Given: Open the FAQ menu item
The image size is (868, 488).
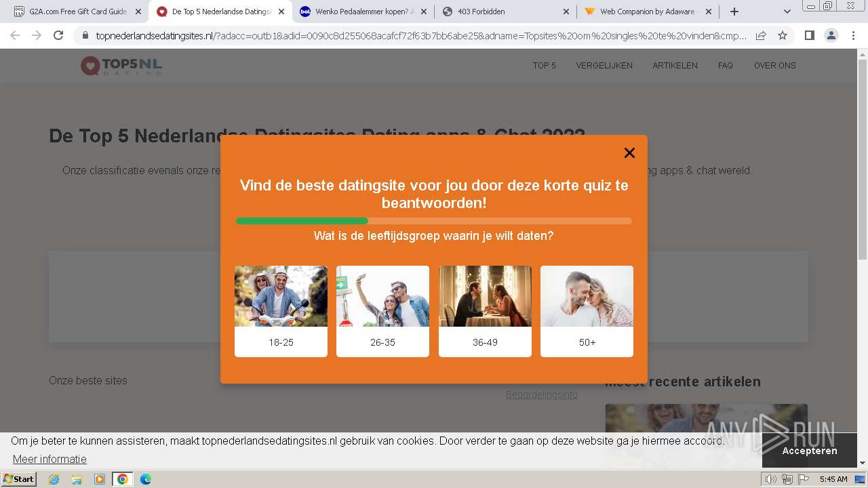Looking at the screenshot, I should [x=726, y=66].
